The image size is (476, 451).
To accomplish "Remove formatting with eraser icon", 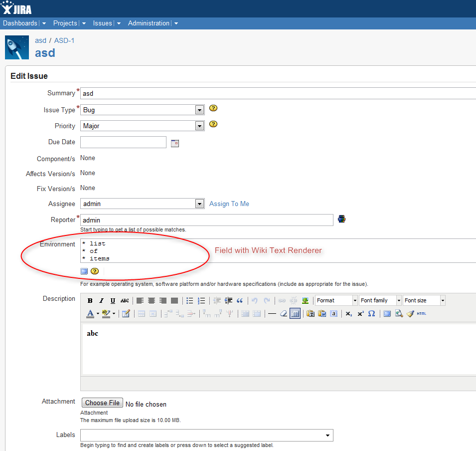I will (284, 314).
